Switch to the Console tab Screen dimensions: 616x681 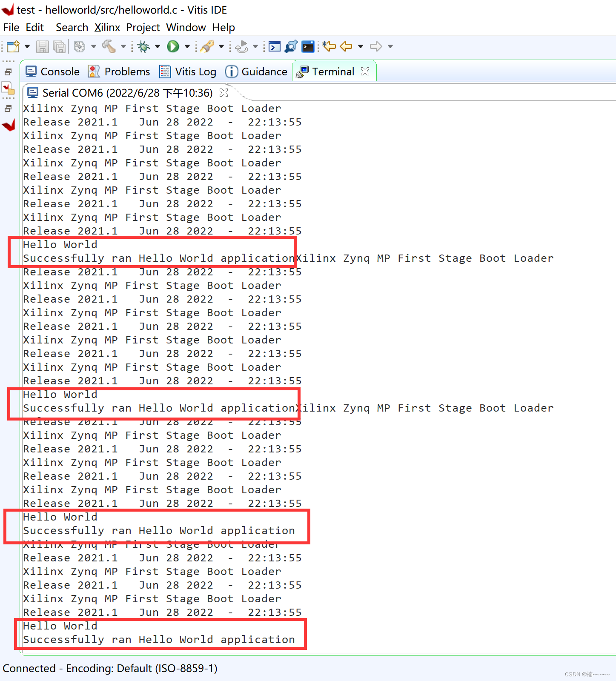click(53, 72)
